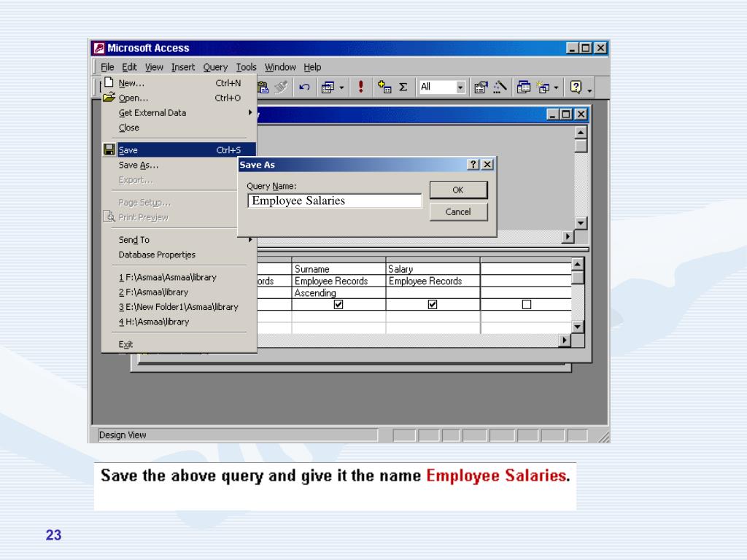The width and height of the screenshot is (747, 560).
Task: Check the Show box in the empty column
Action: tap(527, 304)
